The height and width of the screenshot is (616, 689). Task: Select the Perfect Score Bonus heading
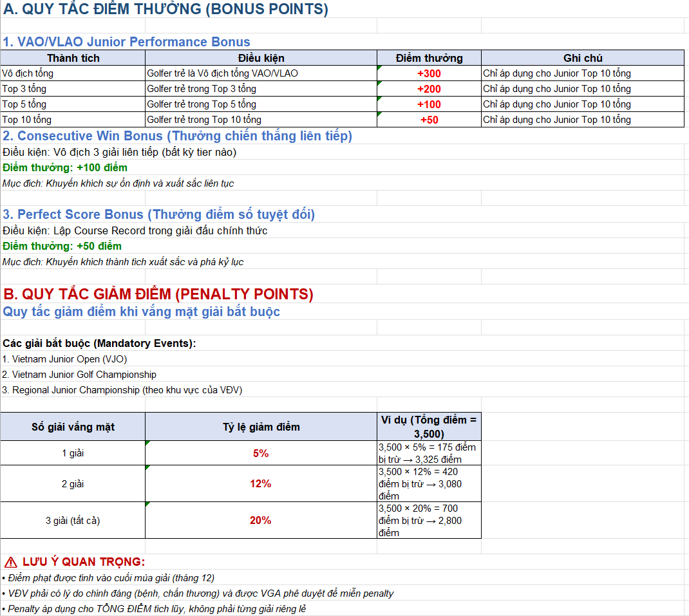point(158,214)
